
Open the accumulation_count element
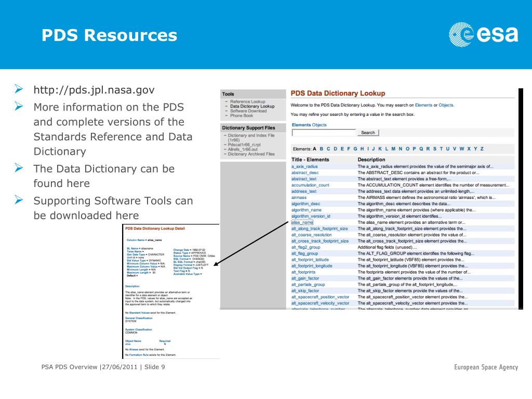click(310, 185)
